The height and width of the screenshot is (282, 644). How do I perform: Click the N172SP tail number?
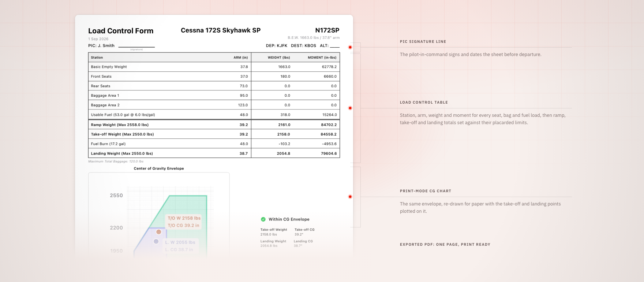click(327, 30)
